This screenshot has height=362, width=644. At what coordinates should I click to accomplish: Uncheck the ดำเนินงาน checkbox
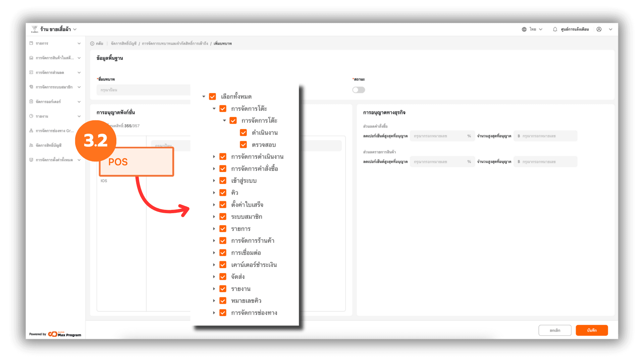(x=244, y=133)
